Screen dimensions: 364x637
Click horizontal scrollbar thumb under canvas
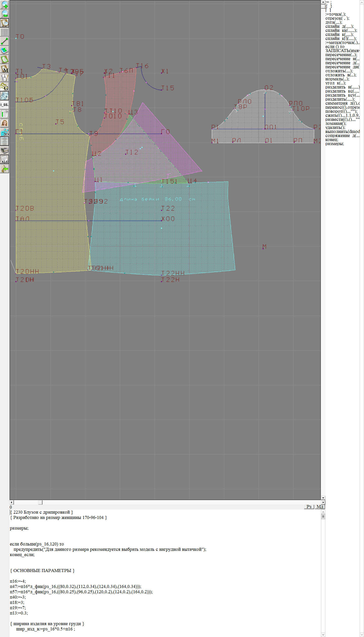click(40, 502)
